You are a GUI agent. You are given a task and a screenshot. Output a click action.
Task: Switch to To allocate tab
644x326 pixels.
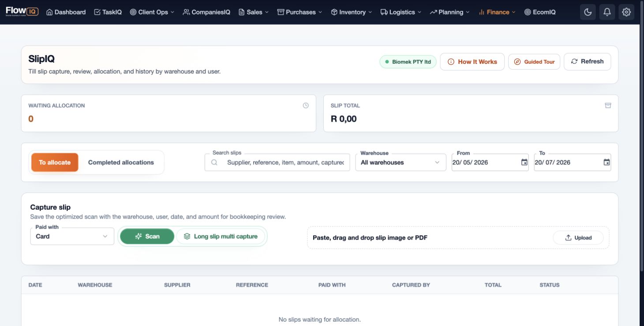pyautogui.click(x=55, y=162)
